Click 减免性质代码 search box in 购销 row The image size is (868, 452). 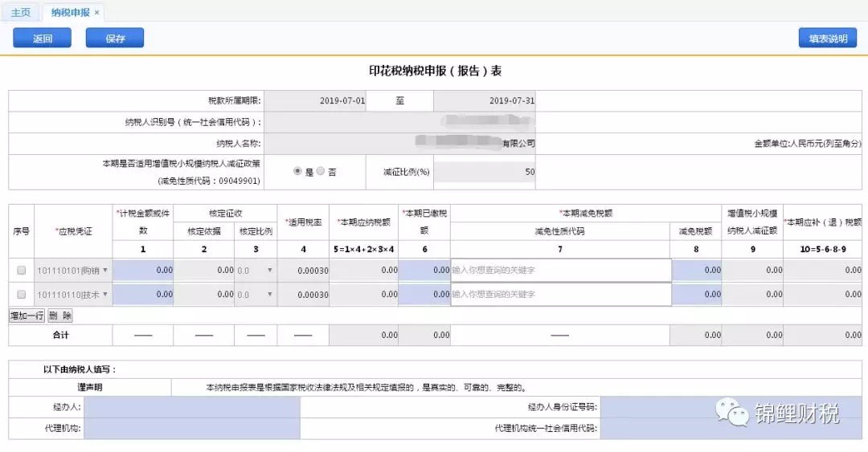coord(560,270)
